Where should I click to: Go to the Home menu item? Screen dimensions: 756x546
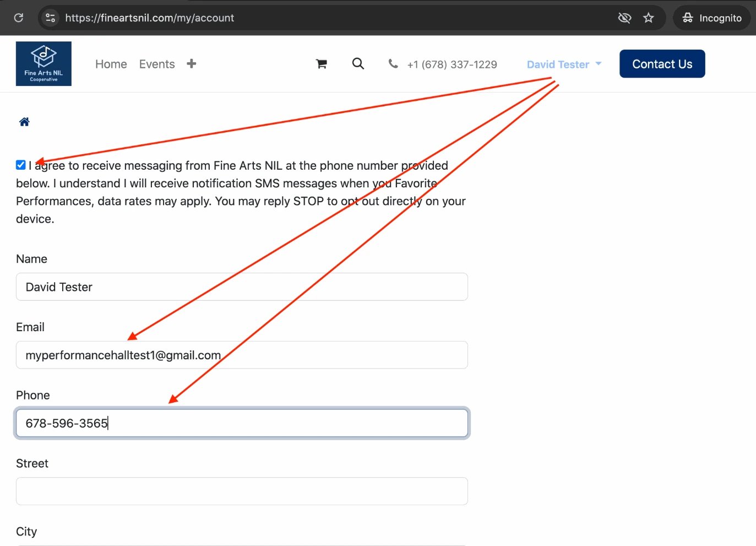pos(111,64)
